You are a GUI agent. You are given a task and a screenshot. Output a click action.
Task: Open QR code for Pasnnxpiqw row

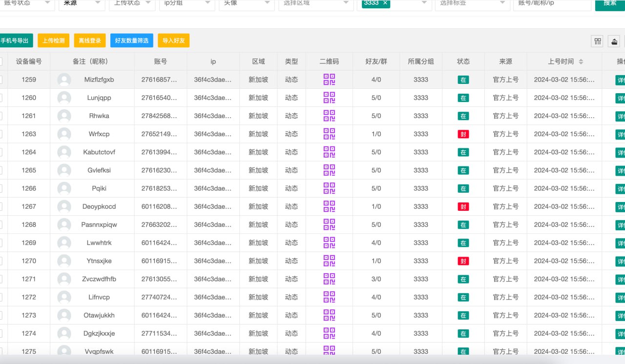(329, 224)
